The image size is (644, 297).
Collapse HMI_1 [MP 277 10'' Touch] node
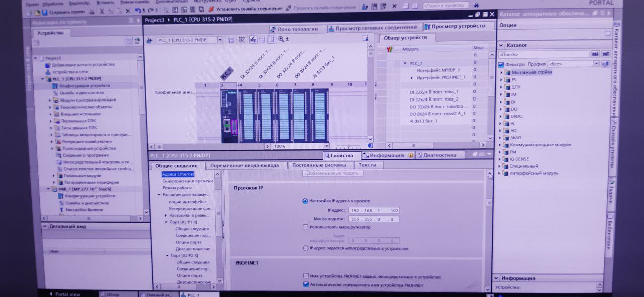point(49,189)
